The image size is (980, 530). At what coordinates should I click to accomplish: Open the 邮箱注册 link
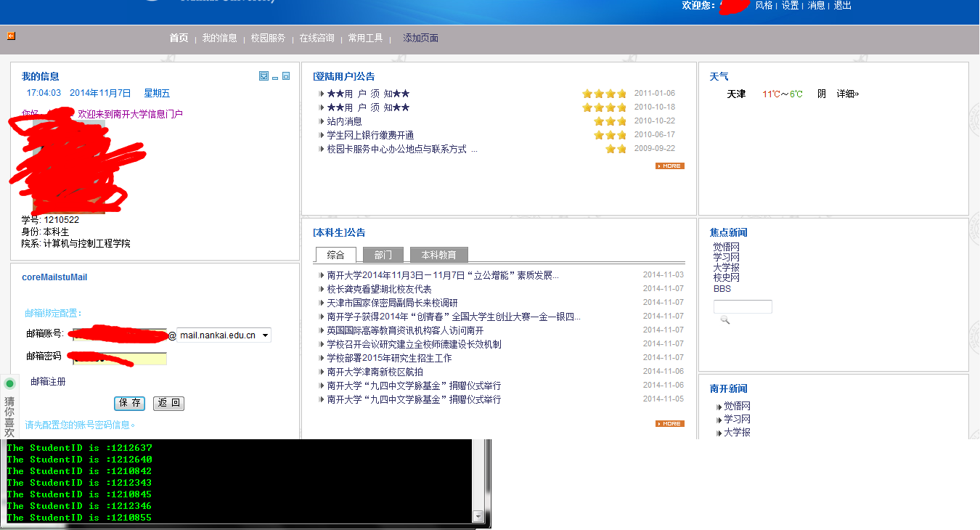(x=48, y=382)
